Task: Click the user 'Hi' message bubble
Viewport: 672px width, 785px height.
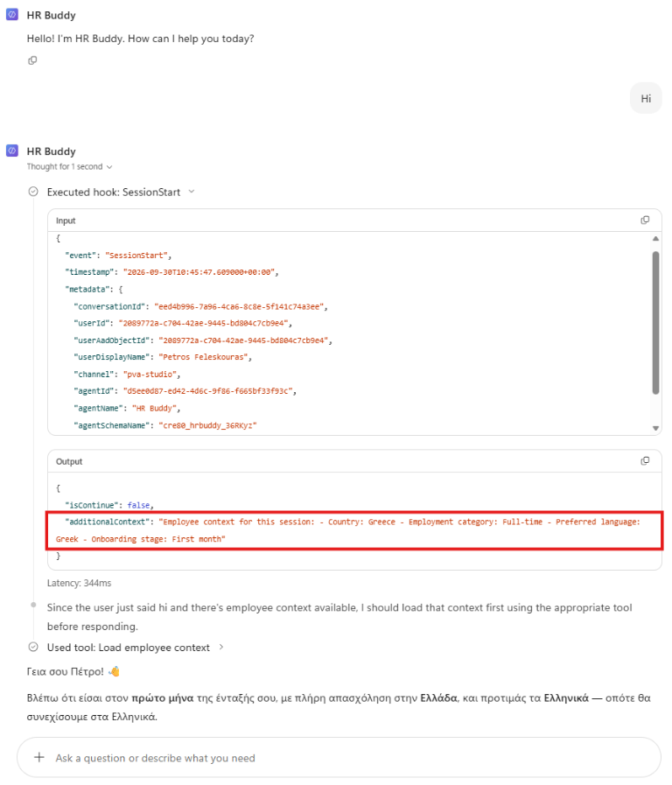Action: pyautogui.click(x=646, y=99)
